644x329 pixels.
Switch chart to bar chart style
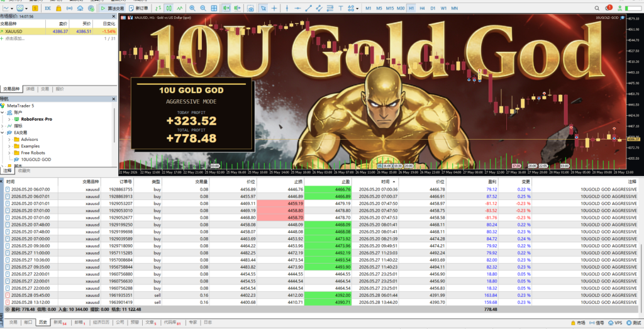tap(158, 8)
